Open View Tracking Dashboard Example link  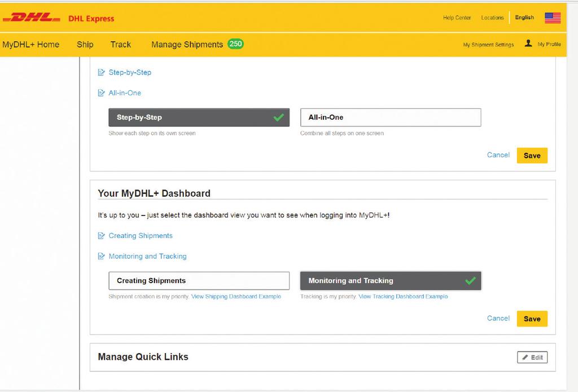pyautogui.click(x=403, y=297)
